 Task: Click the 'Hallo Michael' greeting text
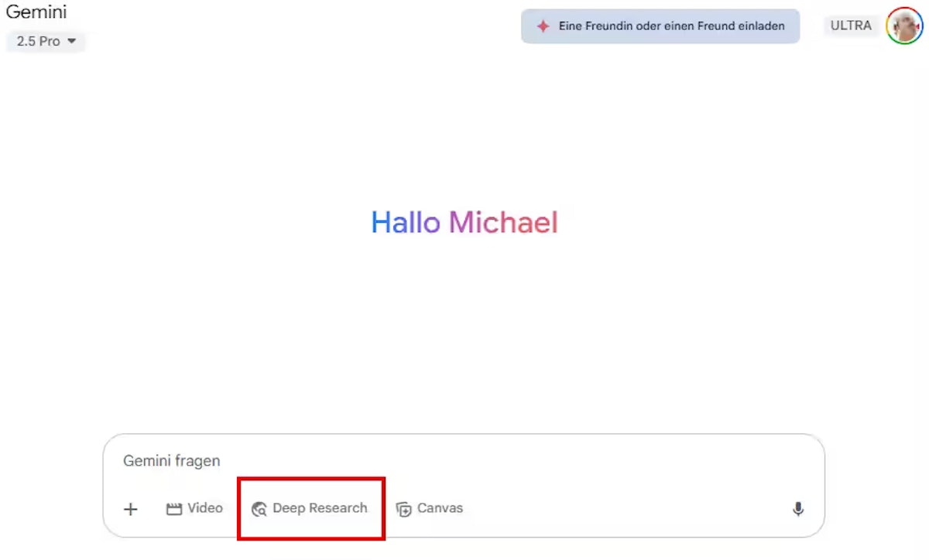tap(464, 223)
